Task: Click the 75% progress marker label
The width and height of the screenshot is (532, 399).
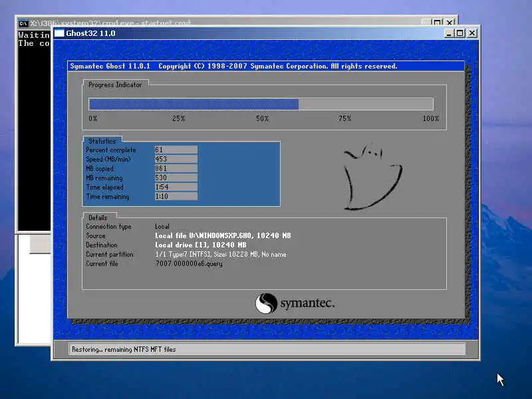Action: pyautogui.click(x=344, y=118)
